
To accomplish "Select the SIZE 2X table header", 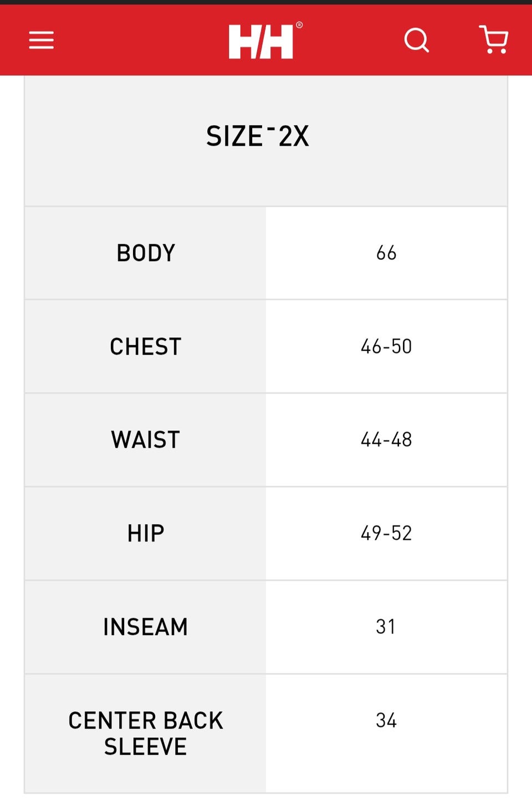I will [257, 136].
